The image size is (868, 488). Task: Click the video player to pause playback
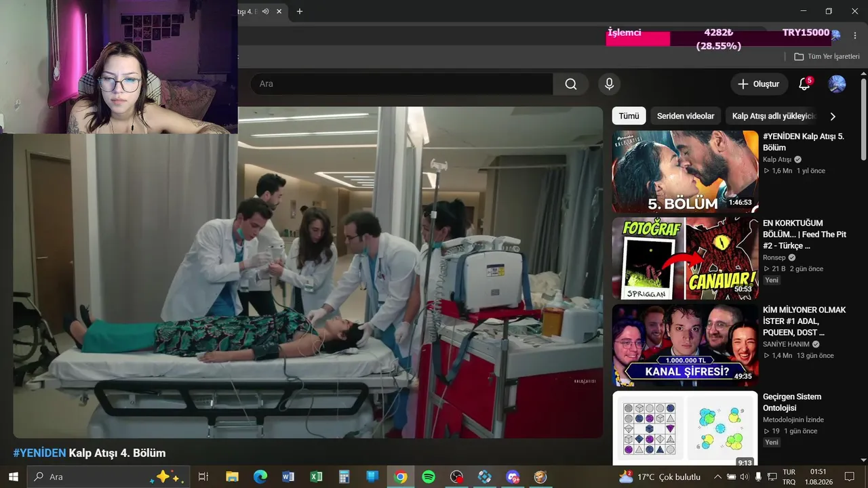[x=308, y=272]
